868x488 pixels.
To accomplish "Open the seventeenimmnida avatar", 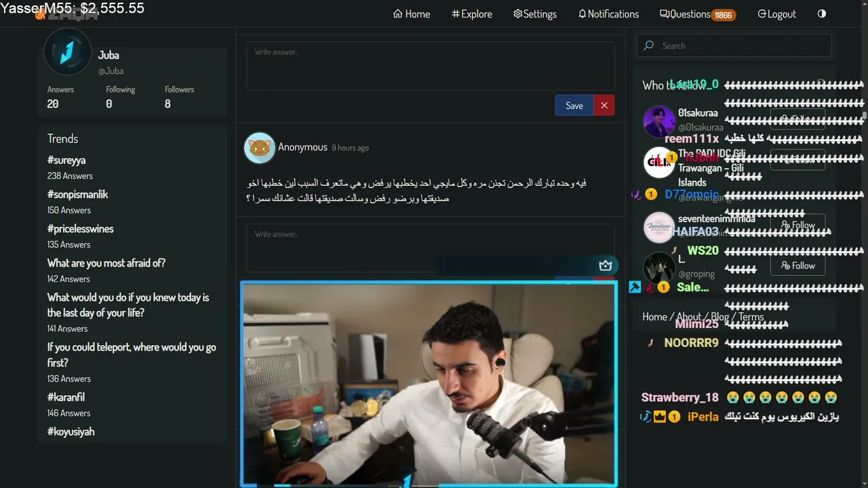I will tap(658, 227).
